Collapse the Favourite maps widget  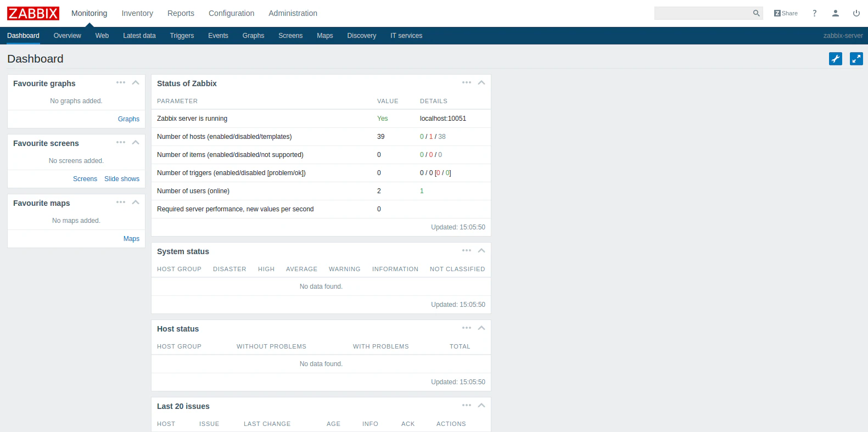(136, 202)
